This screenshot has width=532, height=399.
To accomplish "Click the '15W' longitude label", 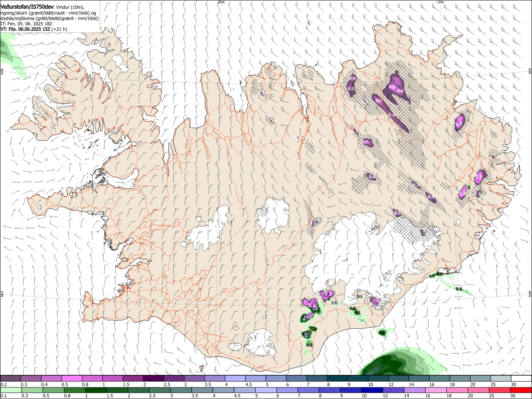I will click(440, 2).
